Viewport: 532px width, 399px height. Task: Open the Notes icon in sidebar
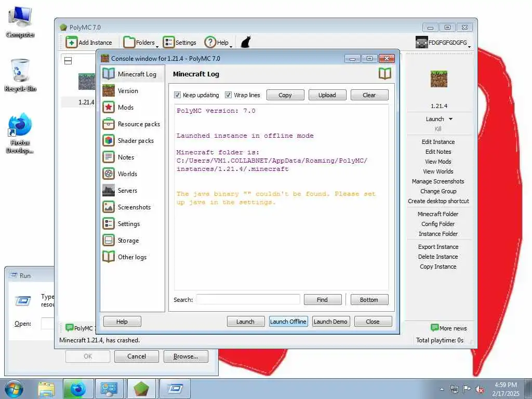109,157
